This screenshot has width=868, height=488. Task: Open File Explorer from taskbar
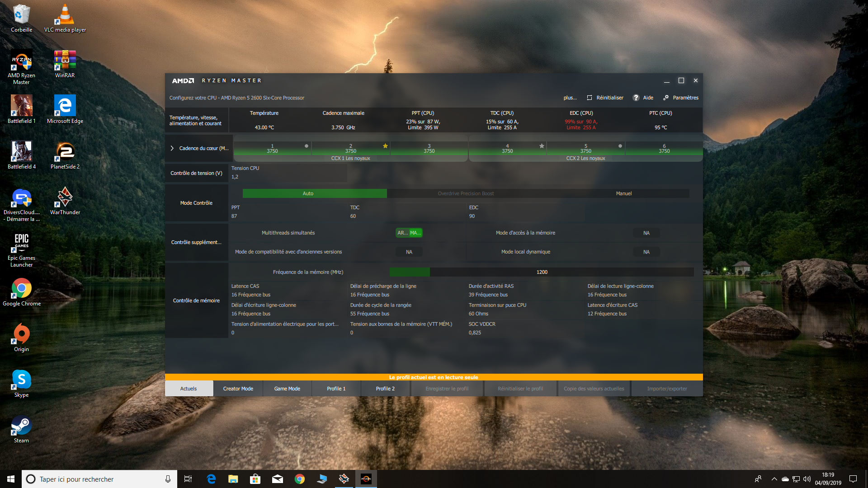click(x=233, y=479)
